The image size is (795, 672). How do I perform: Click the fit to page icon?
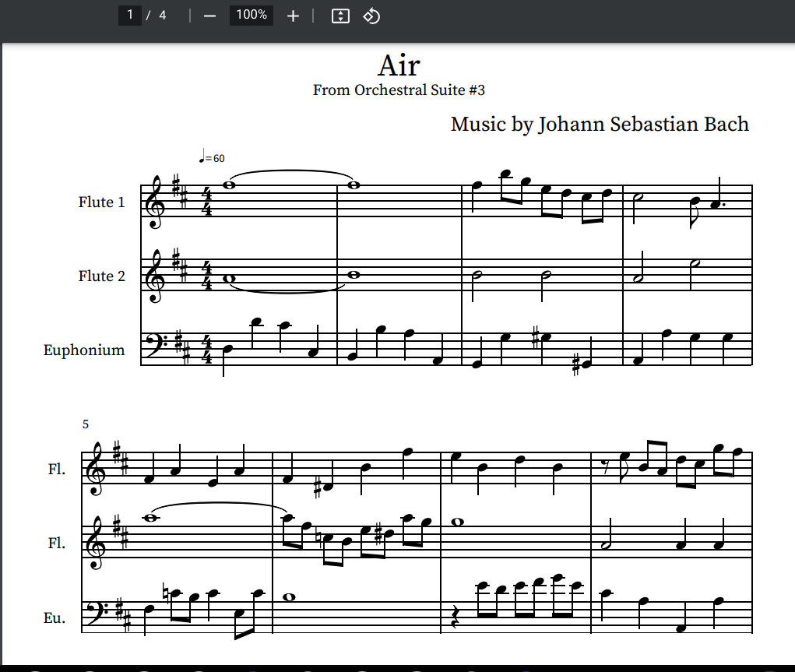(340, 16)
